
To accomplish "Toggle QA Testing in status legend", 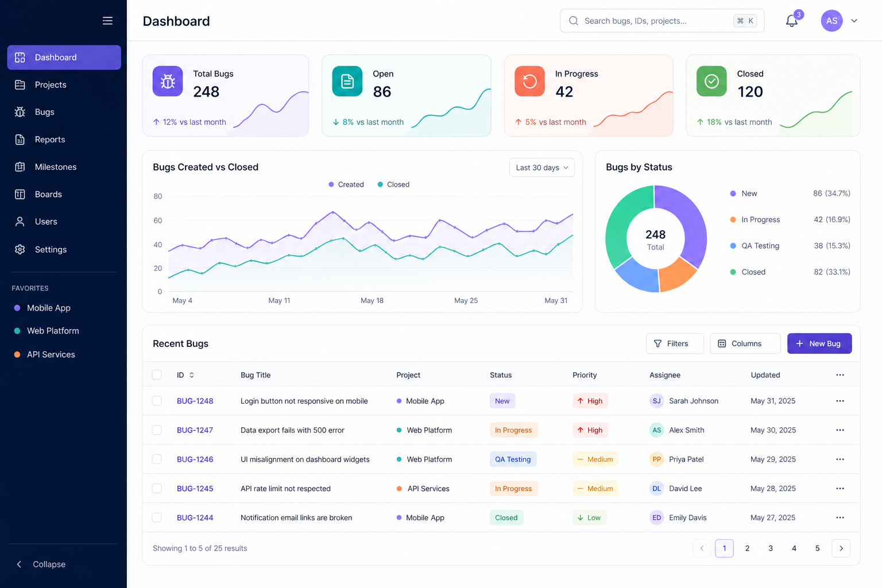I will pyautogui.click(x=755, y=246).
